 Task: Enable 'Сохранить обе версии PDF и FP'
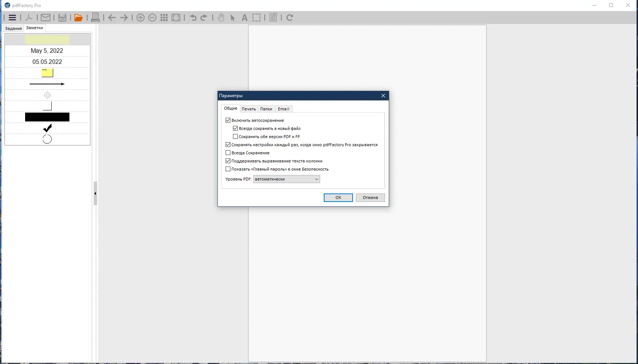[x=235, y=137]
